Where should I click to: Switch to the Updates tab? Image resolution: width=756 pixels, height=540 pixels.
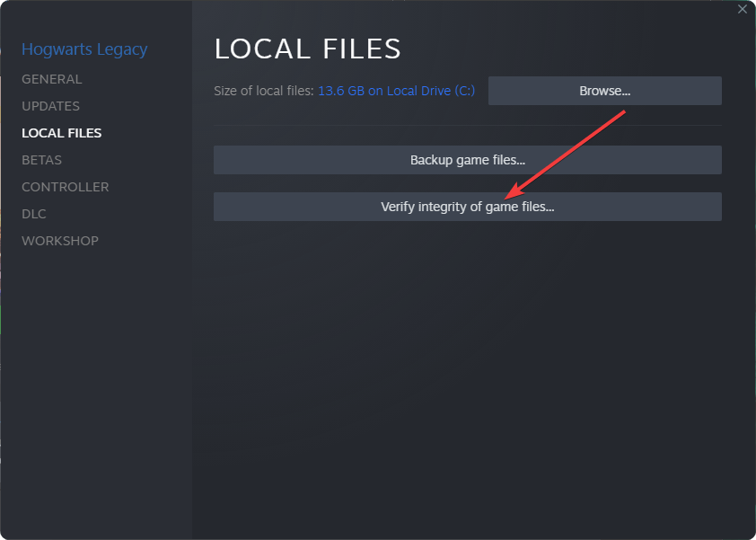50,106
